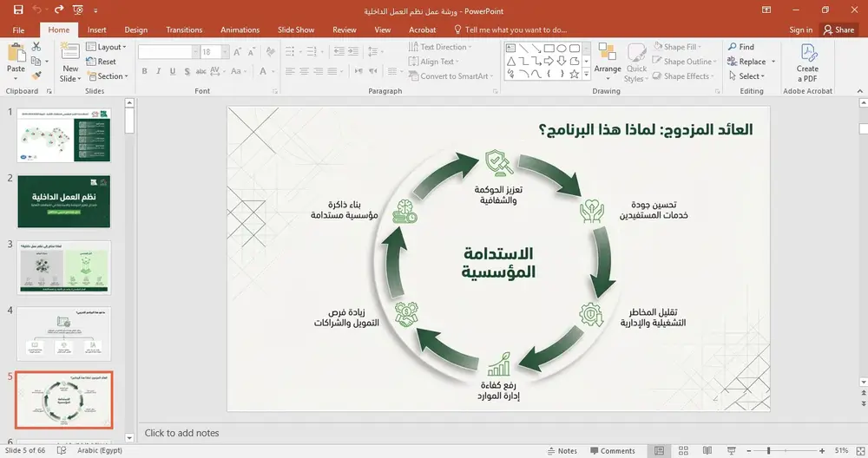Click the Find button
This screenshot has width=868, height=458.
(x=741, y=47)
